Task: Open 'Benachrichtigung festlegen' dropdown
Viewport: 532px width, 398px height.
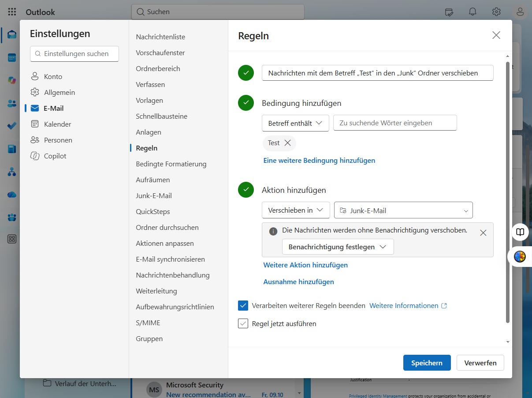Action: 338,247
